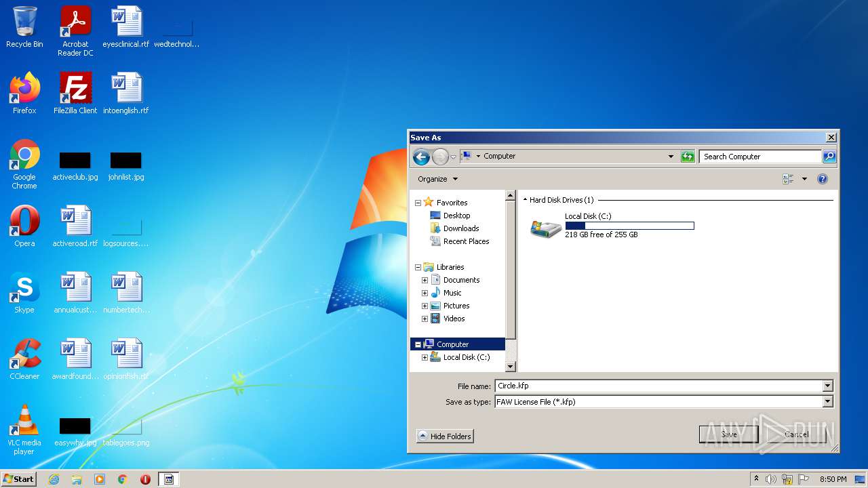Collapse the Favorites tree section

pos(418,203)
